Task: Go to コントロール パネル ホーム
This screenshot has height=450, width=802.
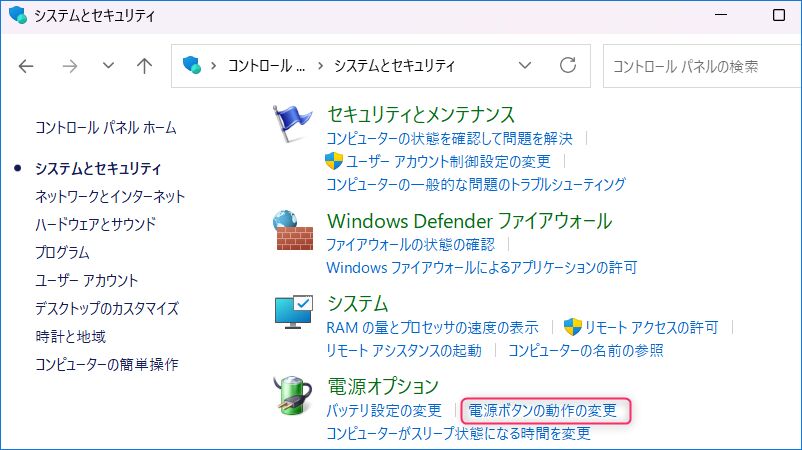Action: point(105,128)
